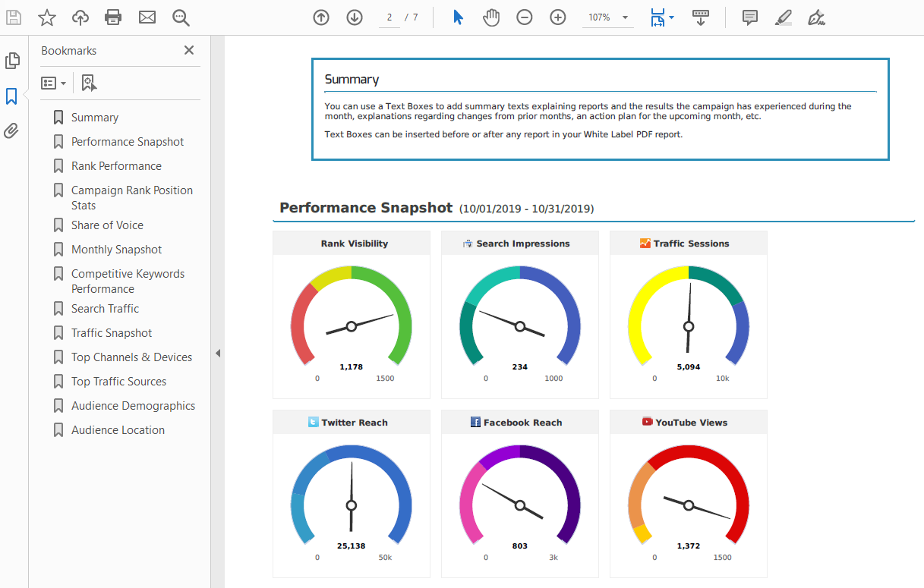Viewport: 924px width, 588px height.
Task: Toggle the attachments paperclip panel
Action: pos(11,131)
